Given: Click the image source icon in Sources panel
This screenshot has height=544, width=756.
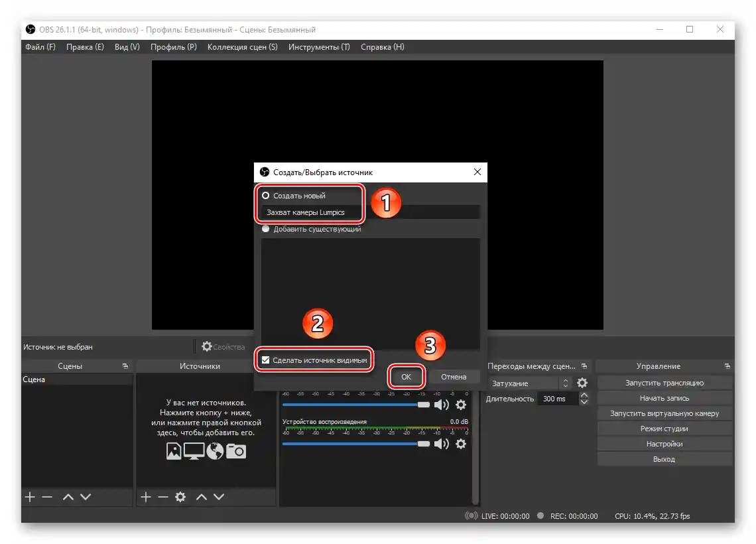Looking at the screenshot, I should (x=174, y=451).
